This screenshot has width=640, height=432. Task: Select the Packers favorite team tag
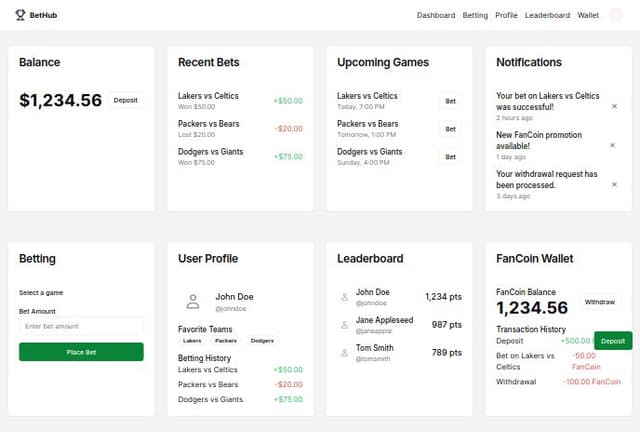click(x=226, y=341)
